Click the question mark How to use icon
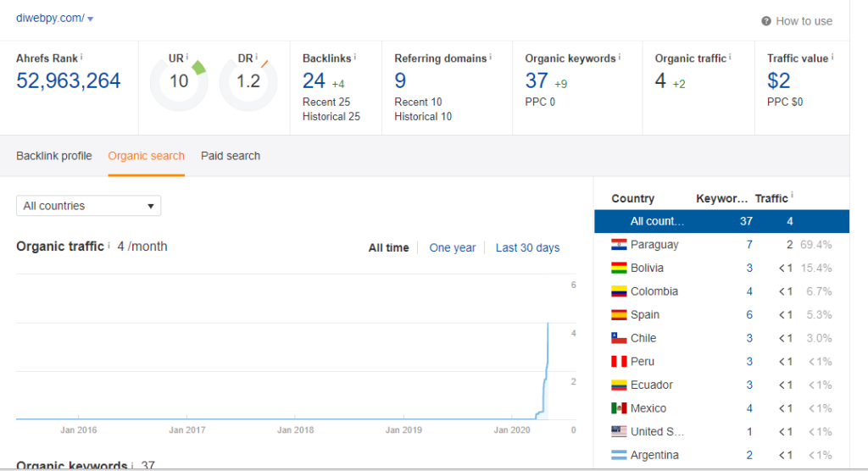This screenshot has height=471, width=868. pyautogui.click(x=766, y=21)
